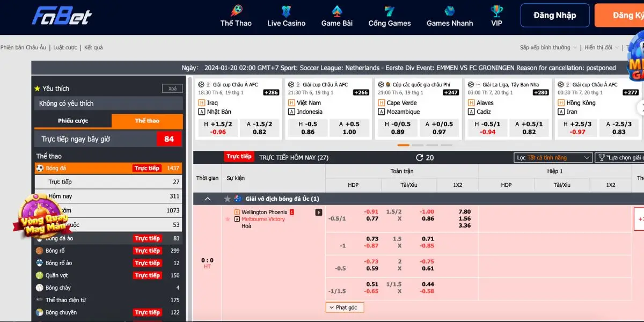644x322 pixels.
Task: Select Hôm nay in sports list
Action: (x=61, y=196)
